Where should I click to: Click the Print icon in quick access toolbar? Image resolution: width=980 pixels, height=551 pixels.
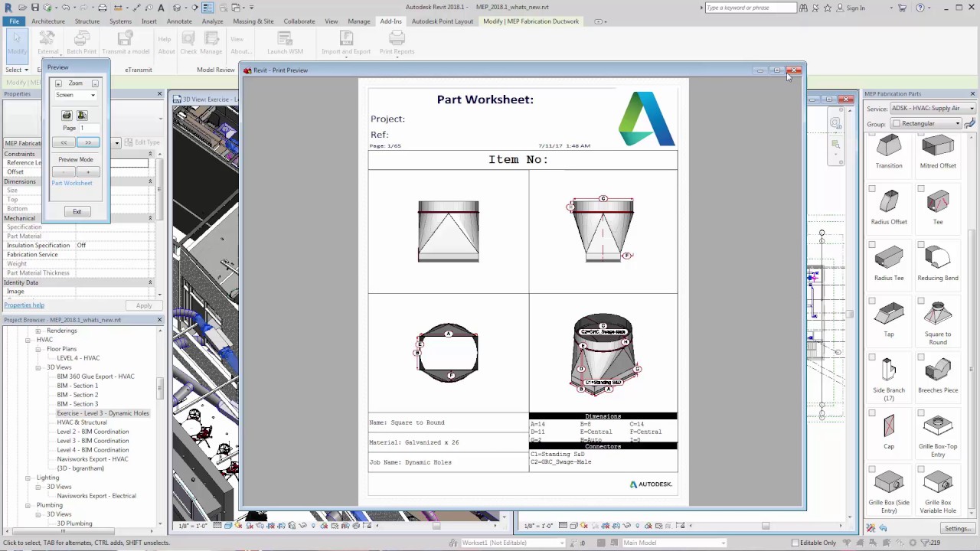(x=103, y=8)
